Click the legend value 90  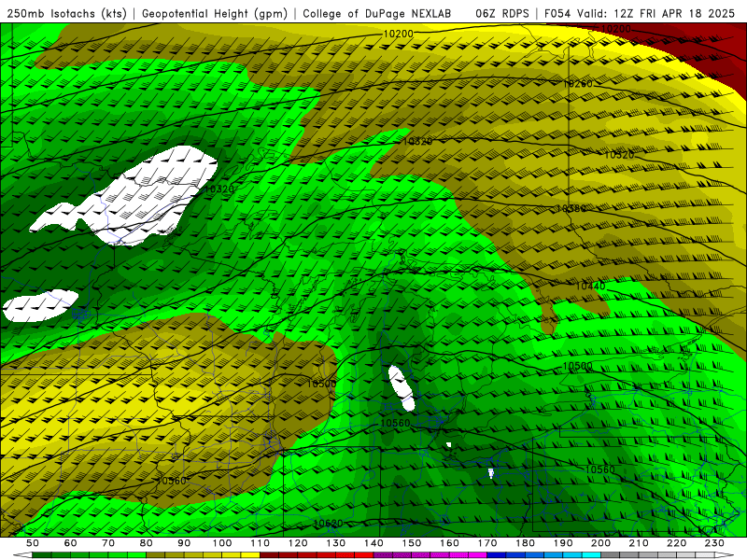point(184,543)
